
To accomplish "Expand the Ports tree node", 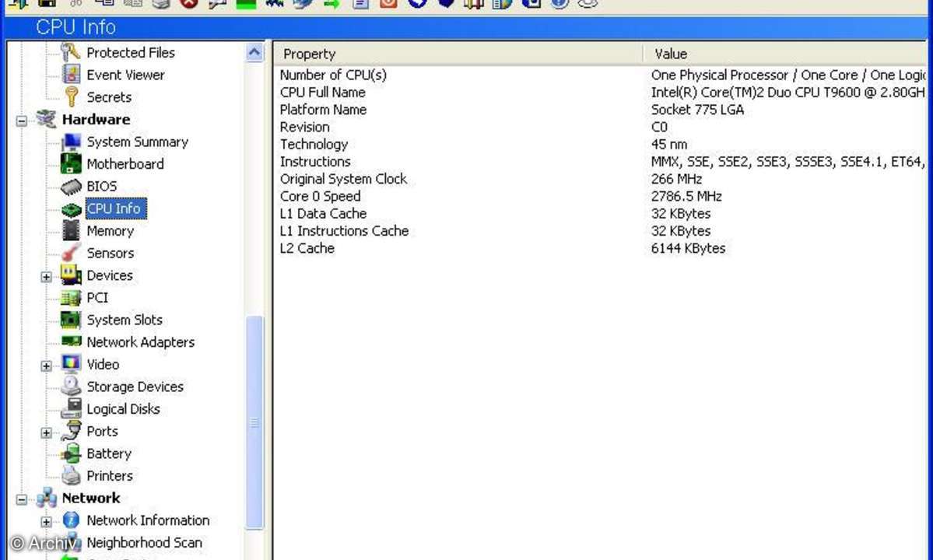I will pyautogui.click(x=47, y=432).
